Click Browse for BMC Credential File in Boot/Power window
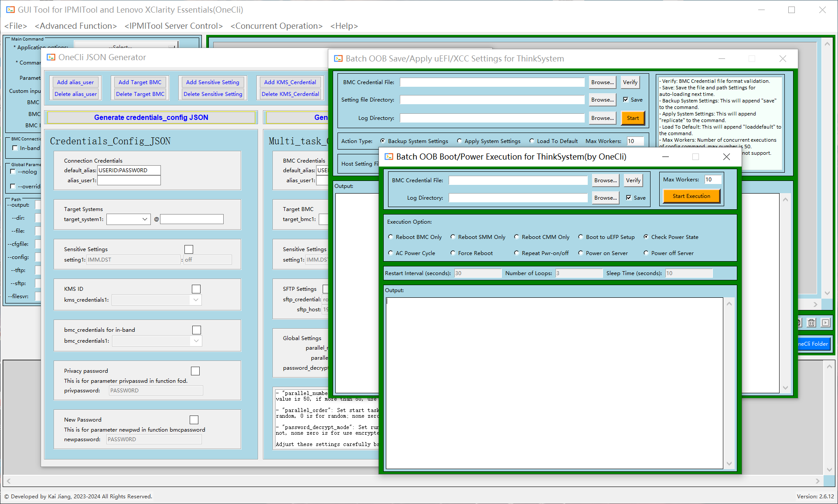The height and width of the screenshot is (504, 838). 605,180
